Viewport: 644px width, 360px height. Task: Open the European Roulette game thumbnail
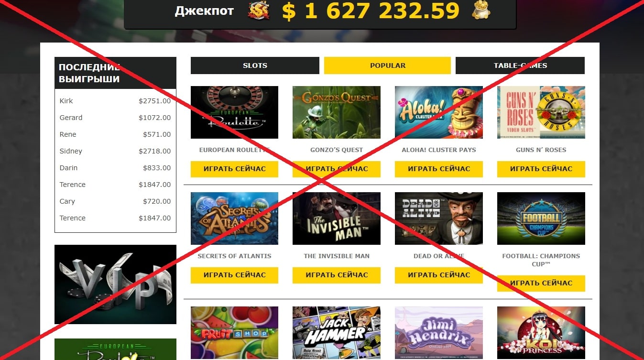(x=234, y=112)
